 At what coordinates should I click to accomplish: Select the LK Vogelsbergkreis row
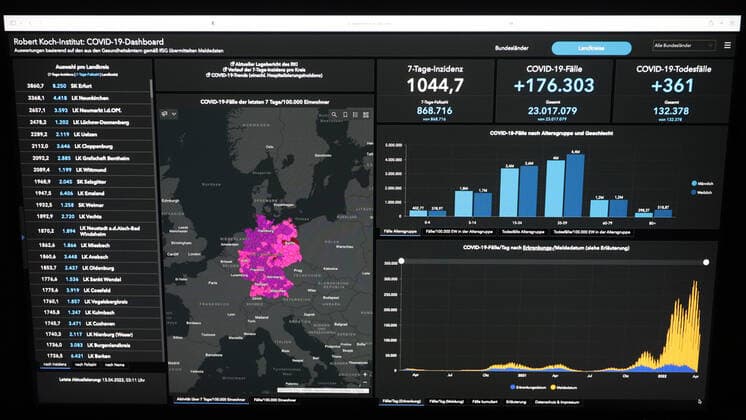pos(98,302)
